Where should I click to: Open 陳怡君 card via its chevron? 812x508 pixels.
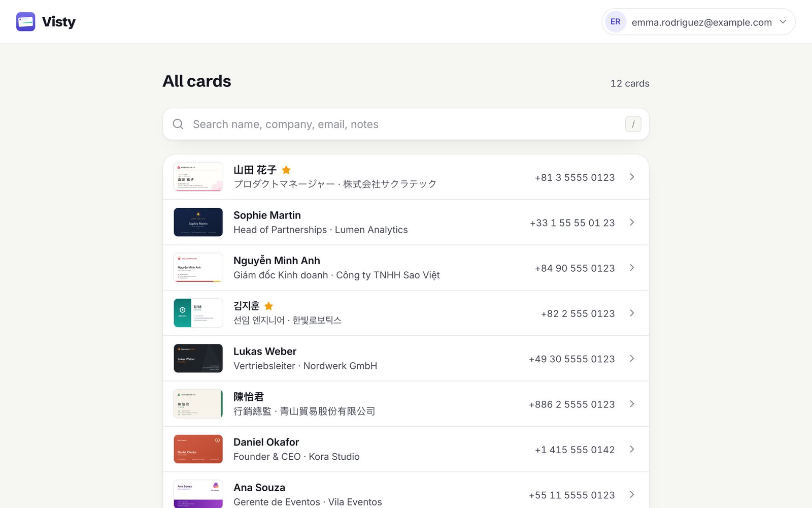(632, 404)
